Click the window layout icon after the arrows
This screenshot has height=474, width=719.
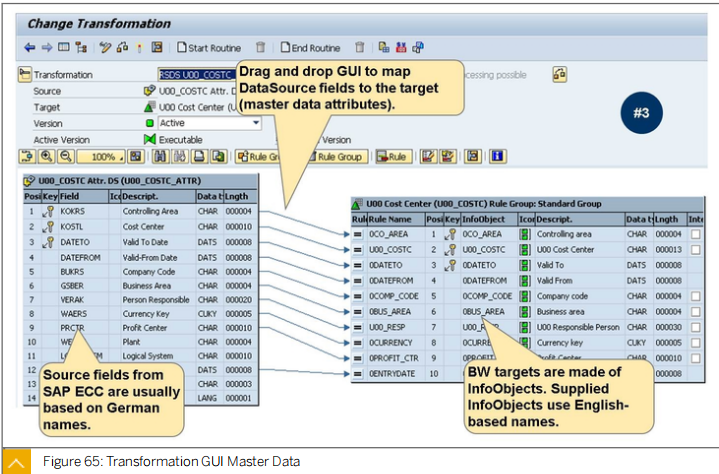[64, 47]
